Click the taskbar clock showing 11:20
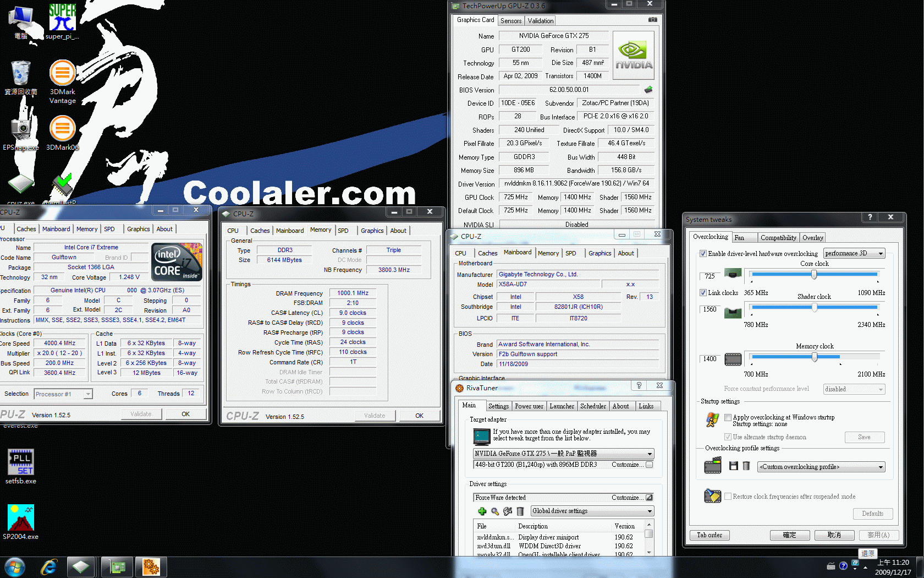Viewport: 924px width, 578px height. click(893, 567)
